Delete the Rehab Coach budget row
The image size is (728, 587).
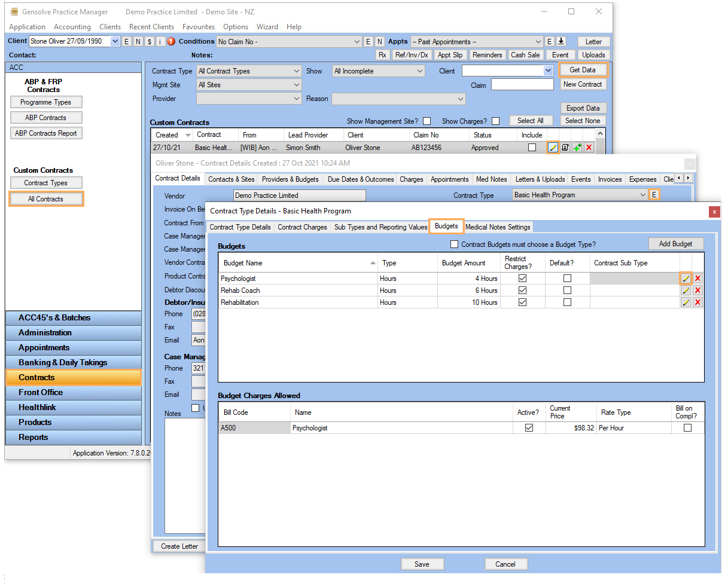click(x=697, y=291)
